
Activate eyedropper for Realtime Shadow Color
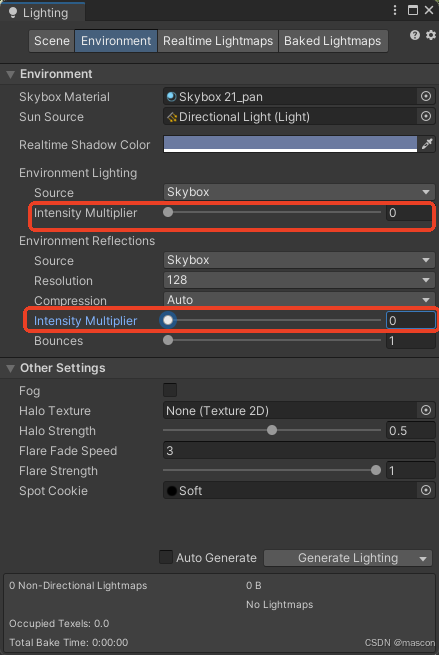point(427,144)
